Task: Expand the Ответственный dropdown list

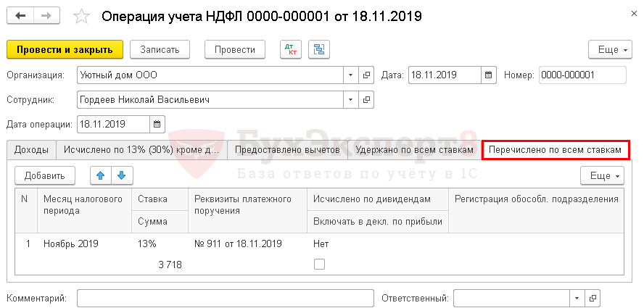Action: tap(577, 298)
